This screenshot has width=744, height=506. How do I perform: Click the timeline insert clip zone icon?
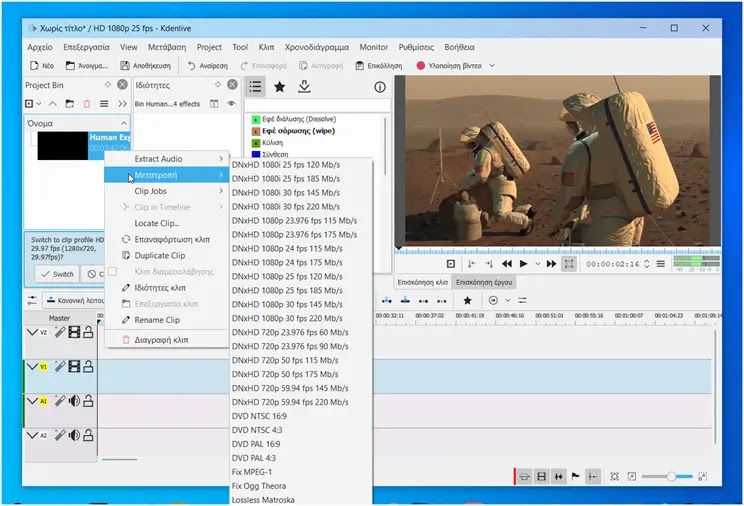387,300
